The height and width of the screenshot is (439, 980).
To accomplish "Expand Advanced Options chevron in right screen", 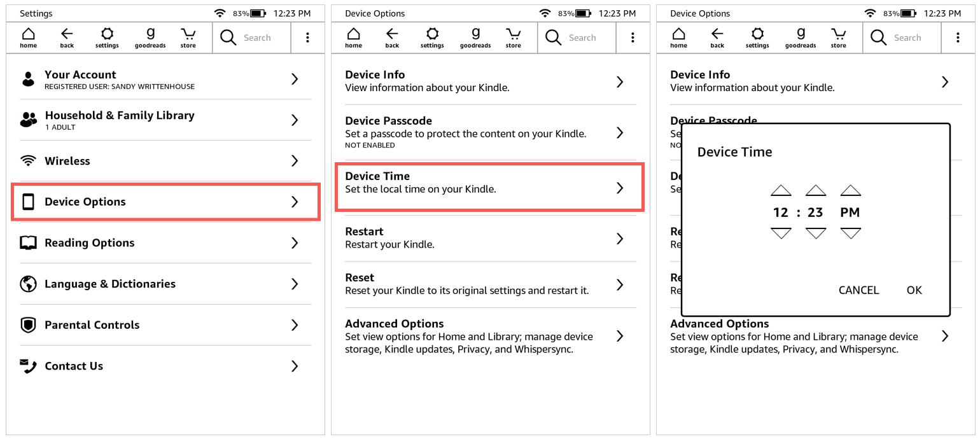I will tap(945, 336).
